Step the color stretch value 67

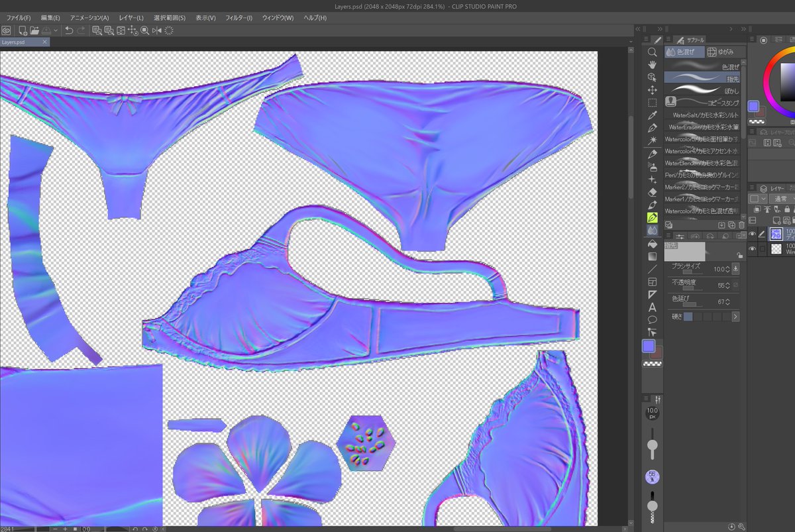click(x=727, y=301)
